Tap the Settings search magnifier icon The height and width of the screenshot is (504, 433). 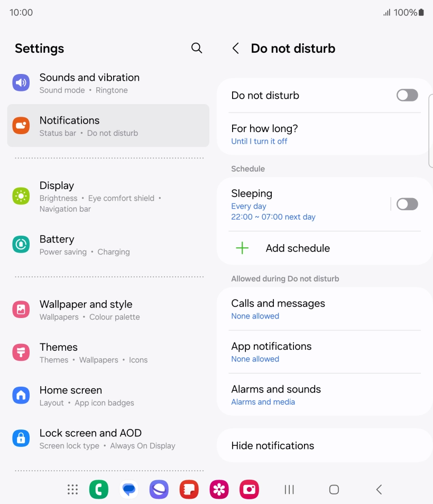197,48
